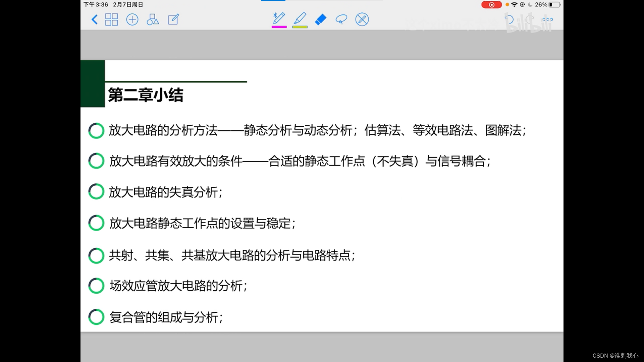Image resolution: width=644 pixels, height=362 pixels.
Task: Tap the back arrow button
Action: tap(95, 19)
